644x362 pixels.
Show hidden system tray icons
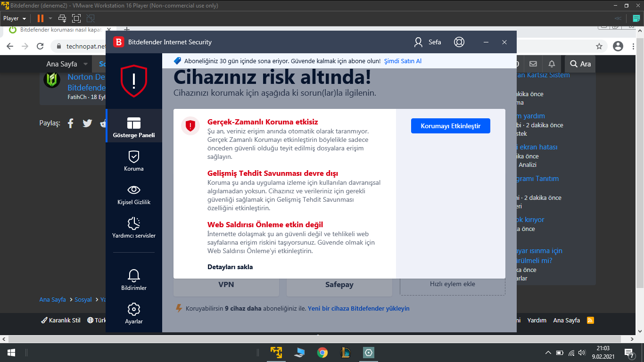548,353
